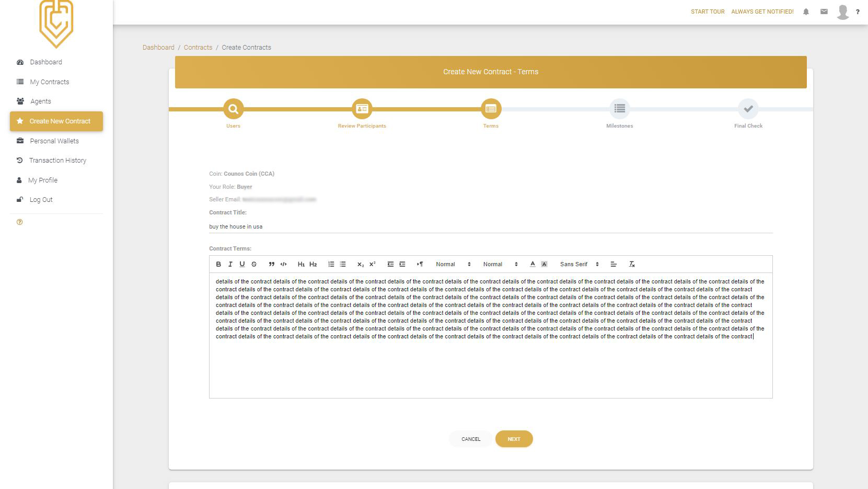Click the company shield logo
The image size is (868, 489).
56,24
